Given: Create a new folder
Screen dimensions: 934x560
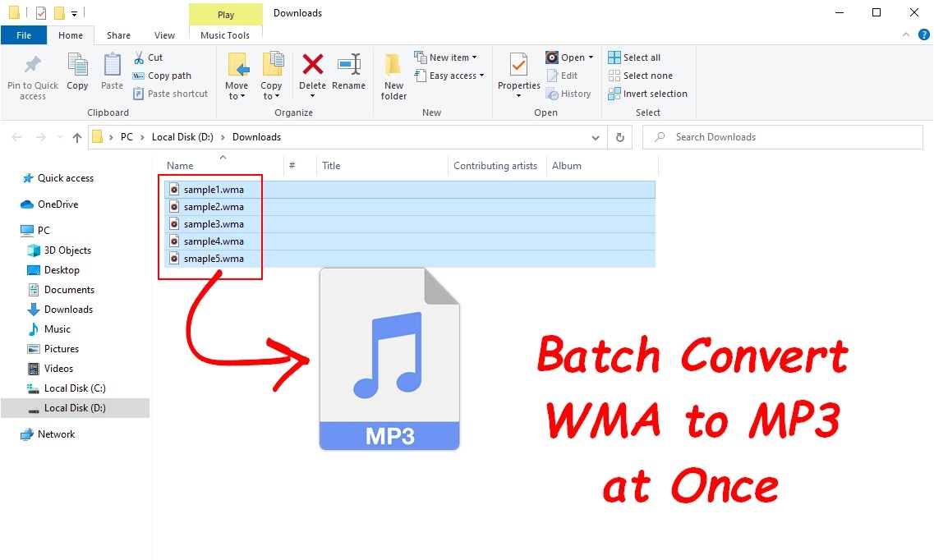Looking at the screenshot, I should point(393,74).
